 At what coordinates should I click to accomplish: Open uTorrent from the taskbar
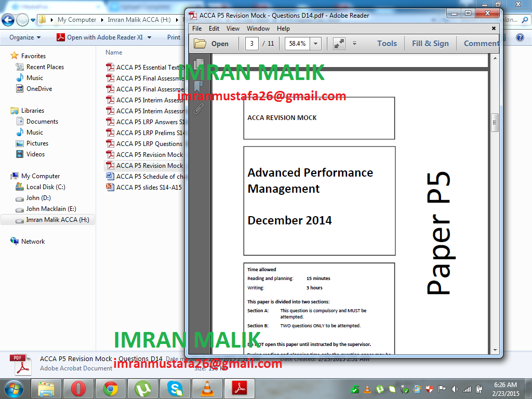coord(143,389)
